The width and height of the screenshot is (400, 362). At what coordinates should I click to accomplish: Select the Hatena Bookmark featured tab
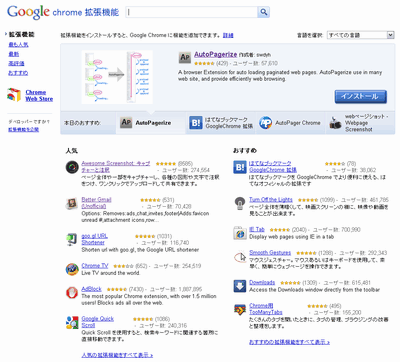(221, 123)
